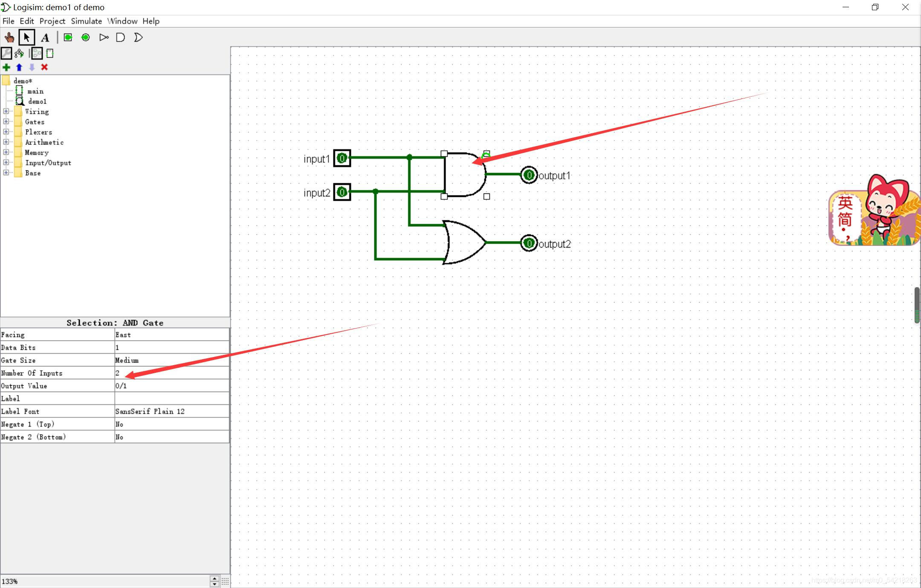
Task: Expand the Wiring library folder
Action: click(x=6, y=111)
